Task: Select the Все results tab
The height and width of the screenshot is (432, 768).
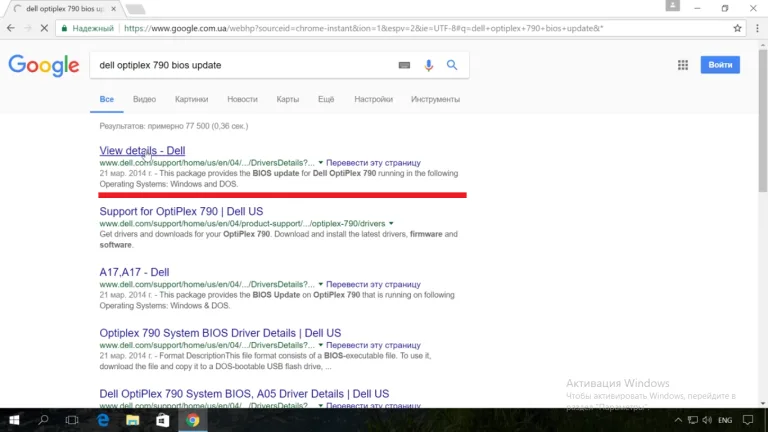Action: 106,99
